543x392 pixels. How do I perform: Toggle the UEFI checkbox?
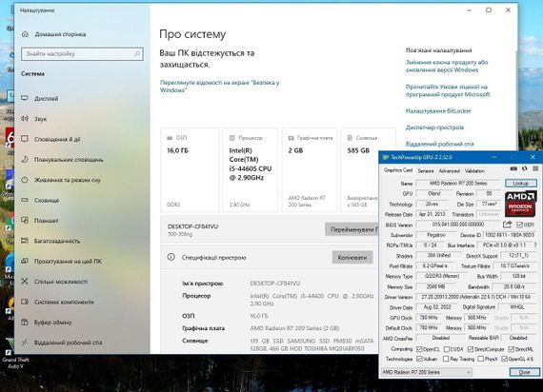519,225
